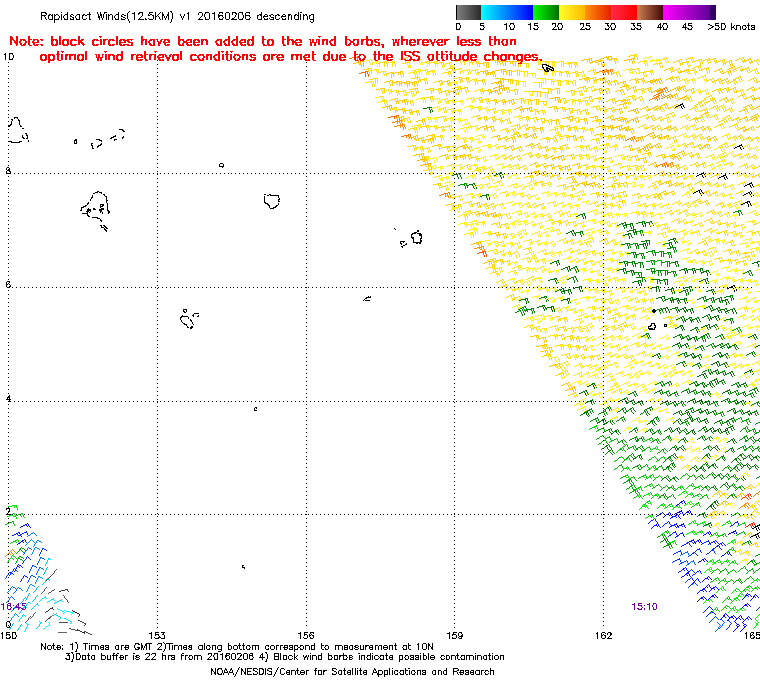Viewport: 760px width, 688px height.
Task: Click the '2' latitude axis label
Action: pyautogui.click(x=8, y=512)
